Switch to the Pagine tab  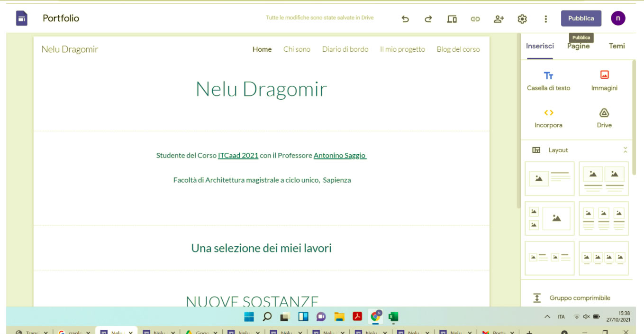pos(578,46)
